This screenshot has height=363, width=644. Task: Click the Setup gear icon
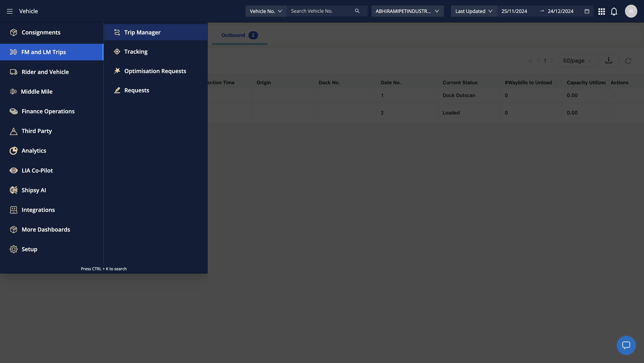[x=13, y=249]
